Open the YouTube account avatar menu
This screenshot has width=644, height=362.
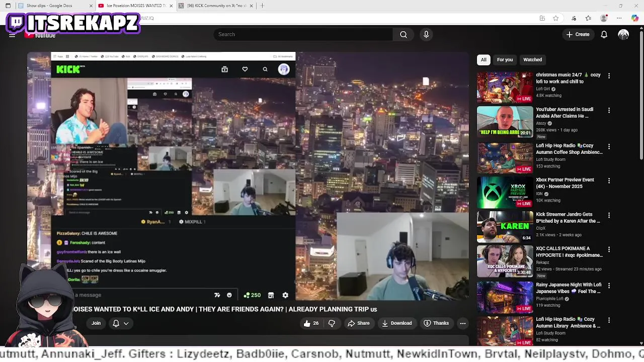pyautogui.click(x=623, y=34)
